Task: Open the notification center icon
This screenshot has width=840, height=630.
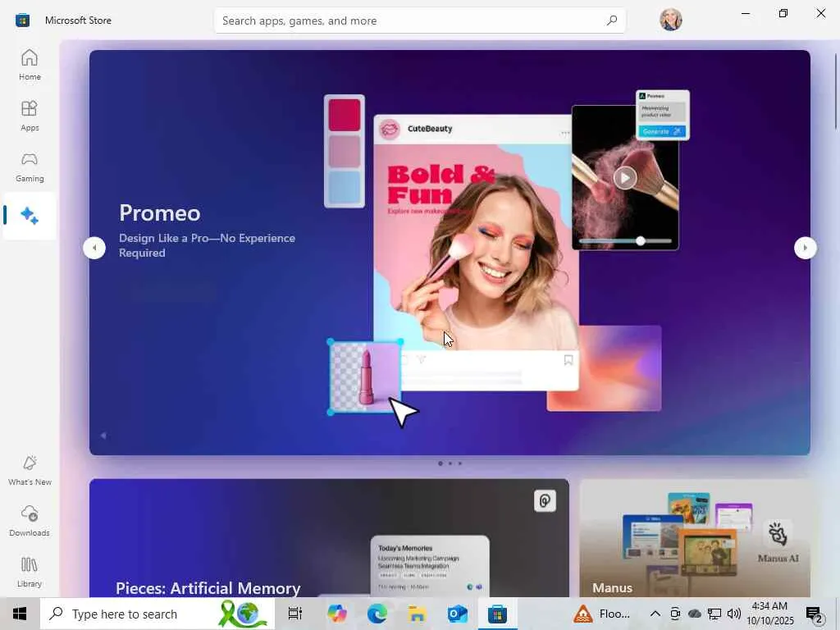Action: tap(815, 614)
